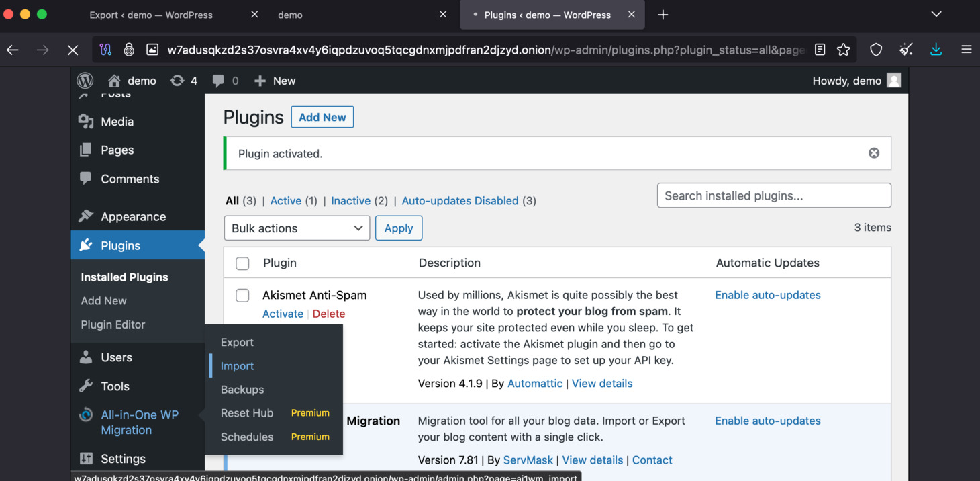Viewport: 980px width, 481px height.
Task: Expand the list all tabs chevron
Action: [936, 14]
